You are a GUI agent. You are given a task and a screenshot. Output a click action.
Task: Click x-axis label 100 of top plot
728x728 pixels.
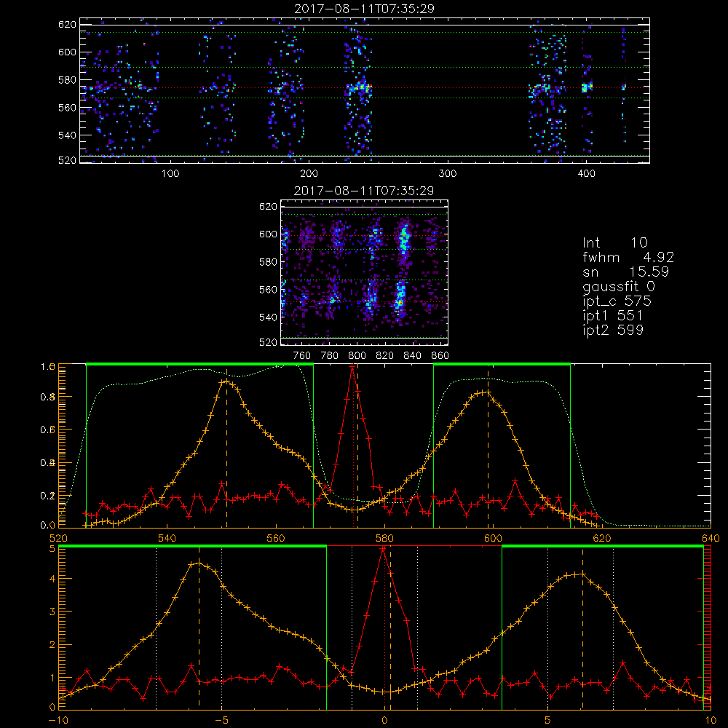170,174
